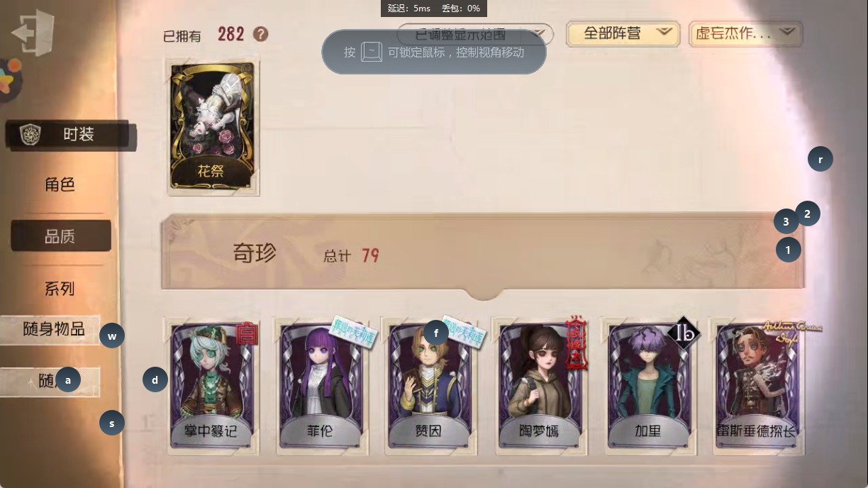Image resolution: width=868 pixels, height=488 pixels.
Task: Click the keyboard key overlay labeled r
Action: click(x=820, y=160)
